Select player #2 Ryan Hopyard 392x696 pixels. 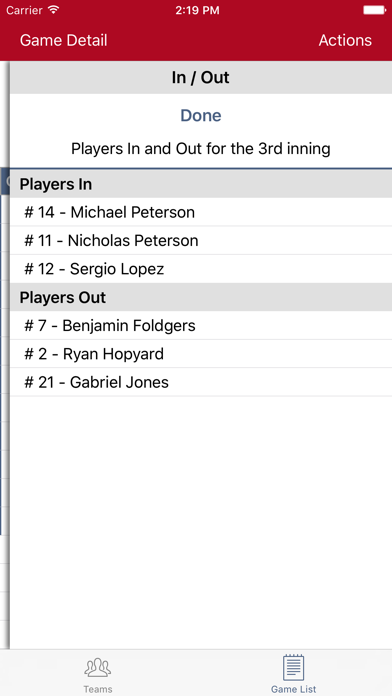click(201, 354)
